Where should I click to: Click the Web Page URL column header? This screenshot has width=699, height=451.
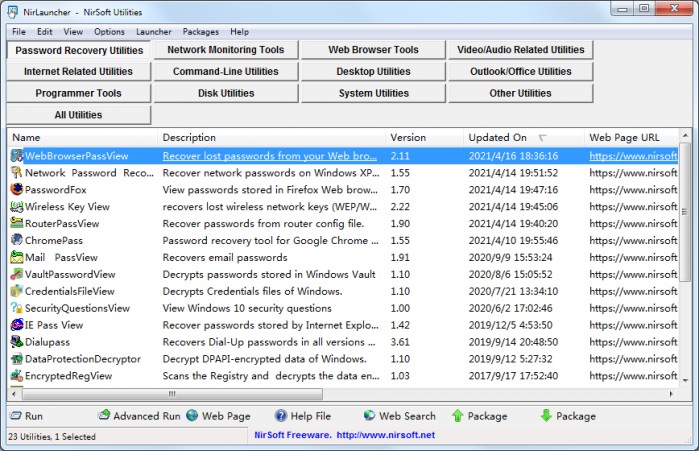(x=631, y=138)
